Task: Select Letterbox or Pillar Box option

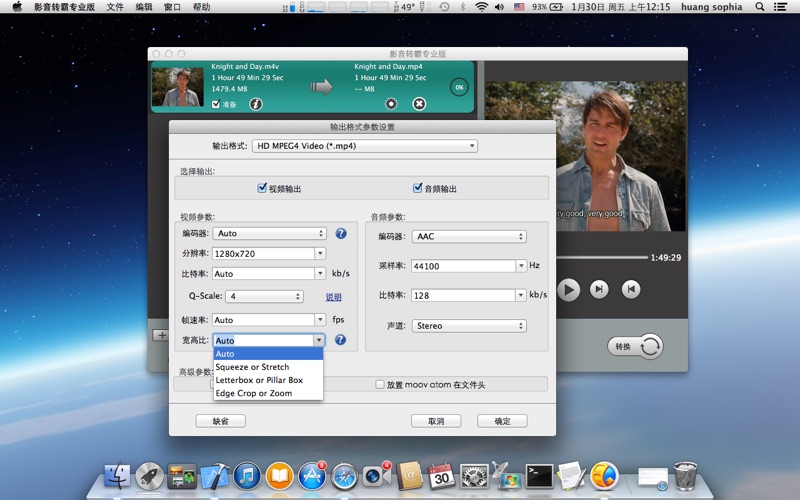Action: [x=259, y=380]
